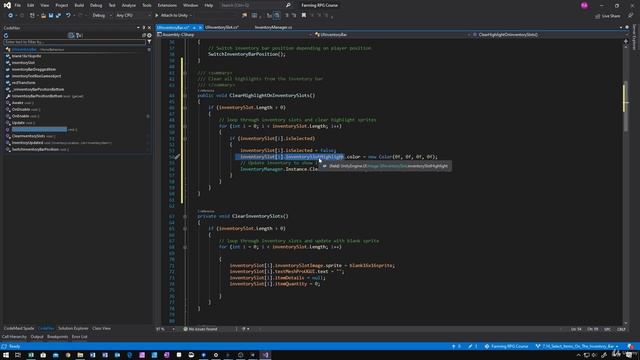The image size is (640, 360).
Task: Close the UIInventoryBar.cs tab
Action: pyautogui.click(x=200, y=27)
